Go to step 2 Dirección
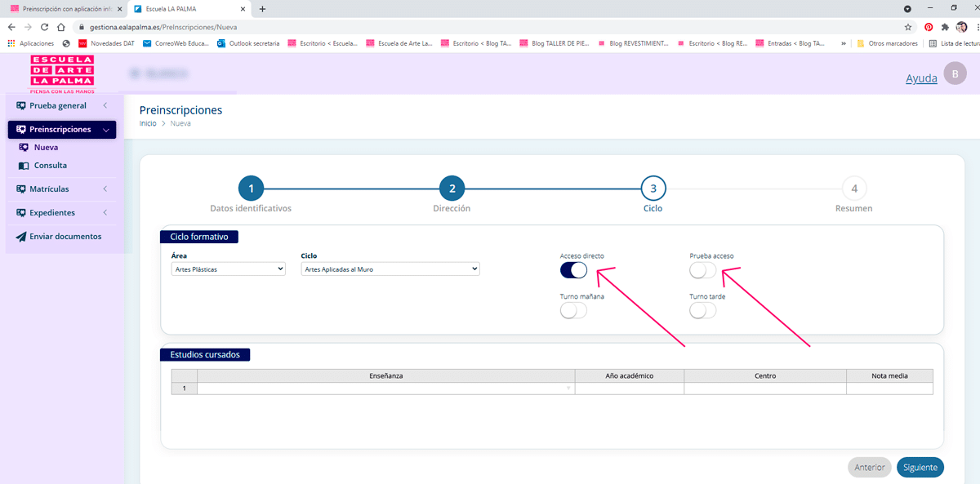The width and height of the screenshot is (980, 484). pyautogui.click(x=452, y=189)
